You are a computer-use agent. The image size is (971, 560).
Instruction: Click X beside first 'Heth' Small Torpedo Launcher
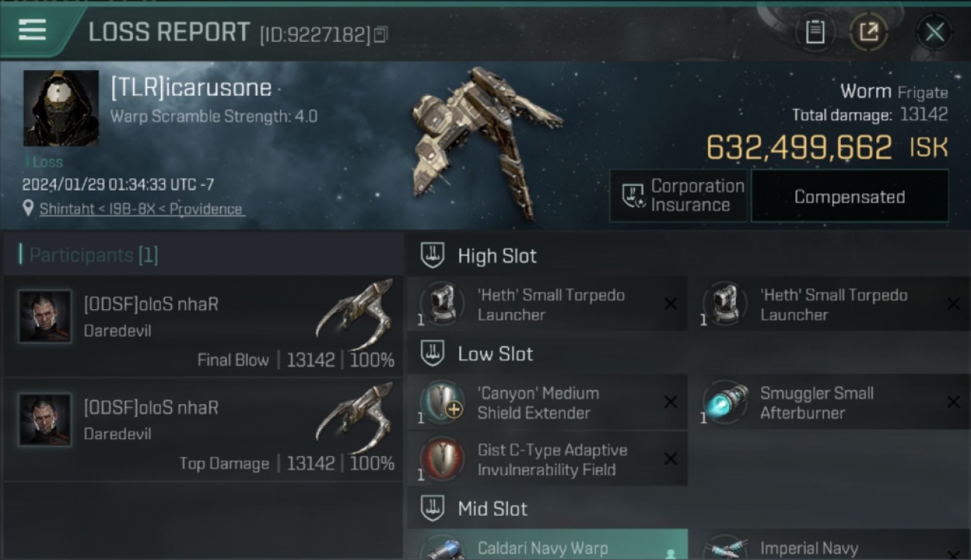click(671, 304)
